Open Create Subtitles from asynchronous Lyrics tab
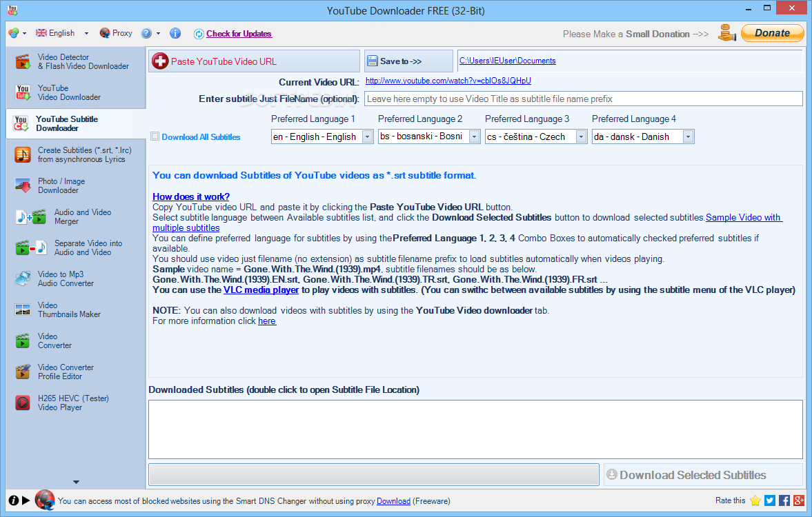The width and height of the screenshot is (812, 517). pyautogui.click(x=76, y=154)
